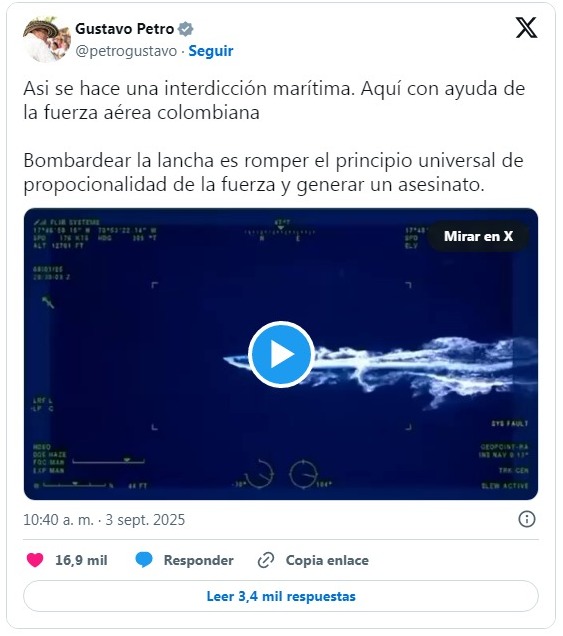The width and height of the screenshot is (563, 636).
Task: Click the chain link copy icon
Action: (266, 560)
